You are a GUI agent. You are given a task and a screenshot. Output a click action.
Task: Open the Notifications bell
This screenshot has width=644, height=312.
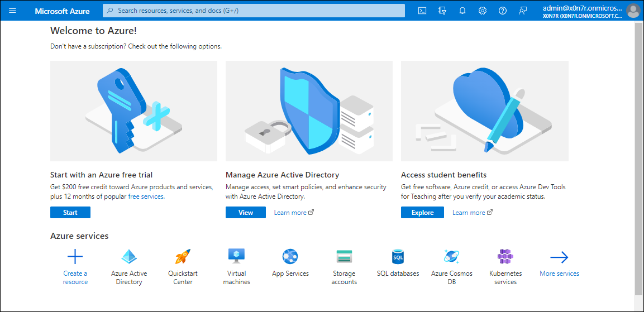462,11
